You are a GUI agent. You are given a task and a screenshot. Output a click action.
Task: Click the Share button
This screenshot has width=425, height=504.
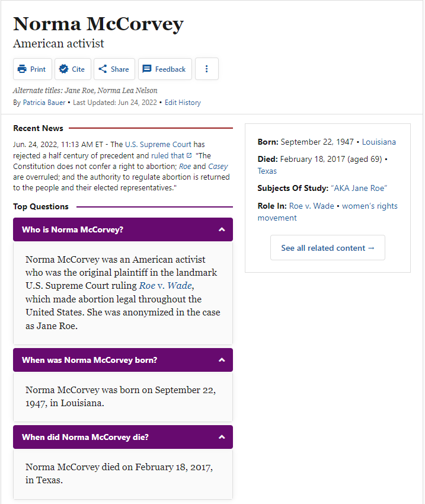coord(114,69)
